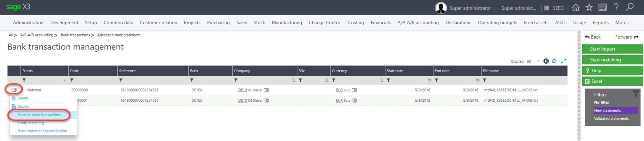The height and width of the screenshot is (141, 644).
Task: Open favorites star icon
Action: [x=589, y=8]
